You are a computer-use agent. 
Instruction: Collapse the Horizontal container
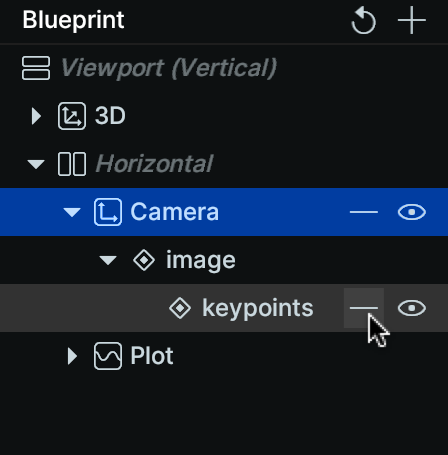36,164
